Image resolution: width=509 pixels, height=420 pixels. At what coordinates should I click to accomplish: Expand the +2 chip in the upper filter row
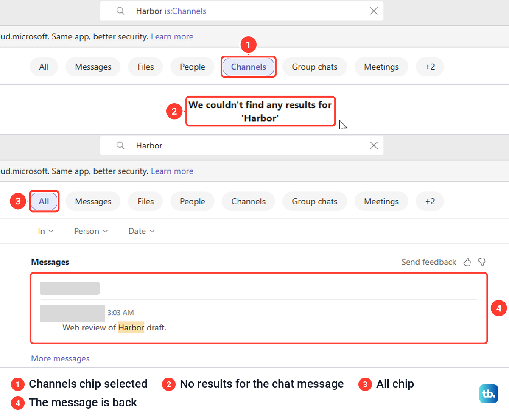tap(430, 67)
